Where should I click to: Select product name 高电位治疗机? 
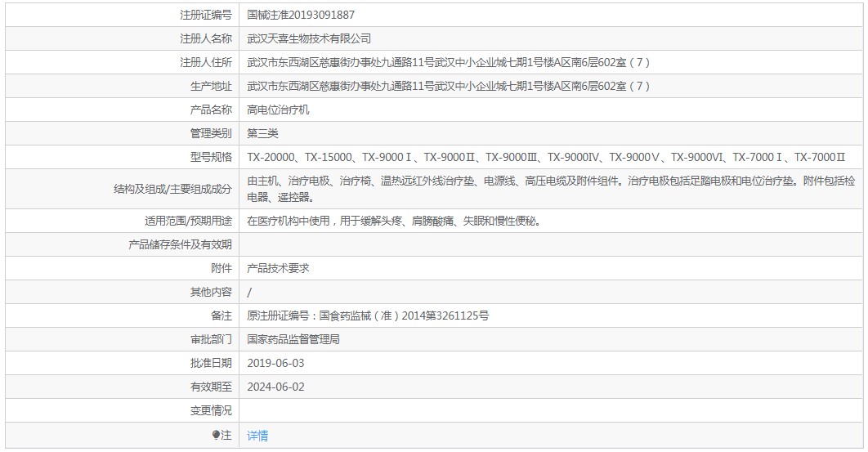pyautogui.click(x=278, y=110)
